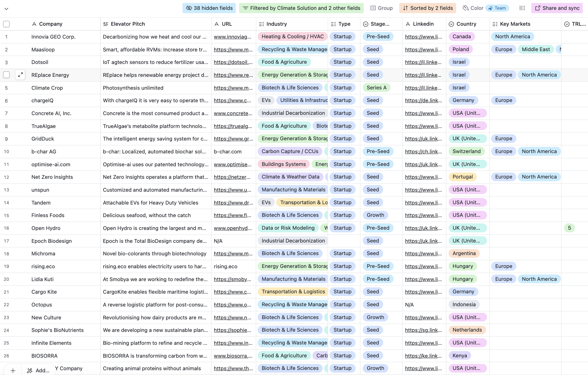Open Dotsoil URL link
The height and width of the screenshot is (375, 588).
[233, 62]
